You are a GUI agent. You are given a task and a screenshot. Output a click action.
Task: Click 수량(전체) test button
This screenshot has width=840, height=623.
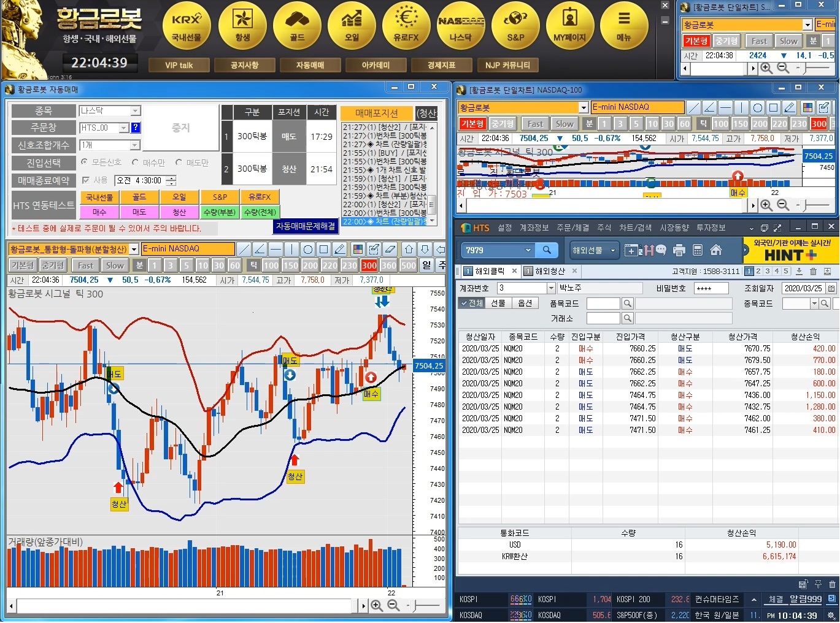pyautogui.click(x=260, y=212)
